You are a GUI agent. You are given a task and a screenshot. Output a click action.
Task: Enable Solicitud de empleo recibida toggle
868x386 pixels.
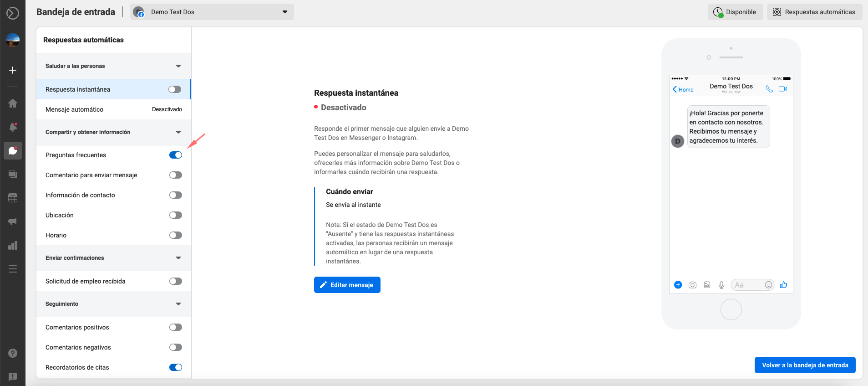point(176,281)
